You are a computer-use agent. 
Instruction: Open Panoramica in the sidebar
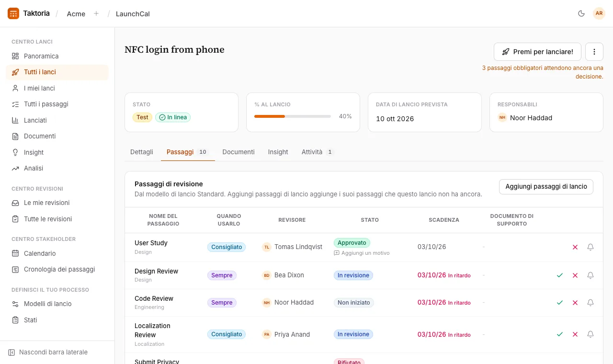57,56
